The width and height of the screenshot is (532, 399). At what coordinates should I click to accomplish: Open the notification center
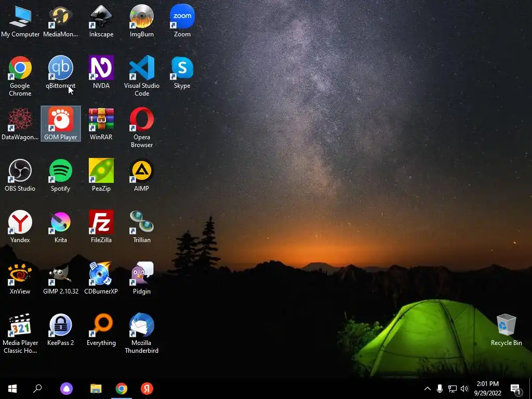515,389
